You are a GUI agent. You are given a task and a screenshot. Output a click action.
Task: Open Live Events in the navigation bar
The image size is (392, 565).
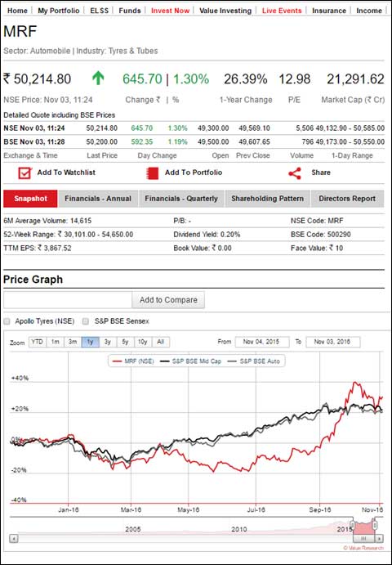[282, 11]
